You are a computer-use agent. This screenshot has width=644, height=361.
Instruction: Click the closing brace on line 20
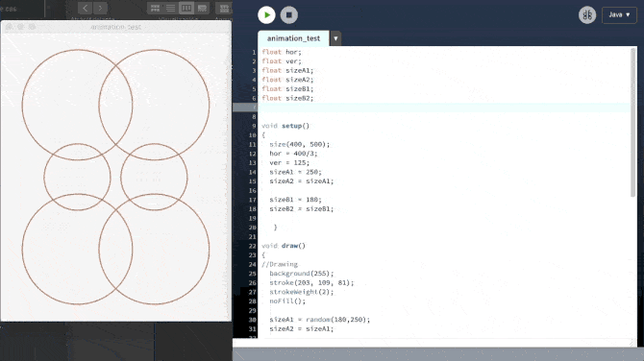pos(275,228)
